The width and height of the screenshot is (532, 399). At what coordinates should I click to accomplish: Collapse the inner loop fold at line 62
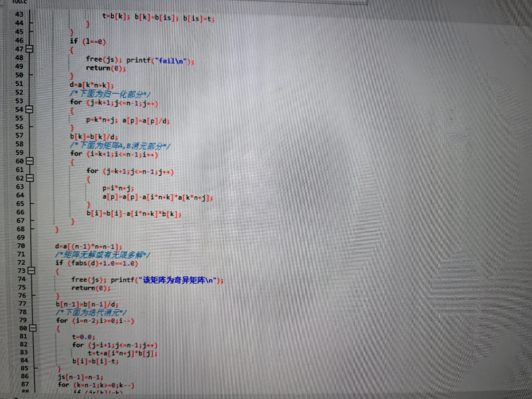point(30,178)
